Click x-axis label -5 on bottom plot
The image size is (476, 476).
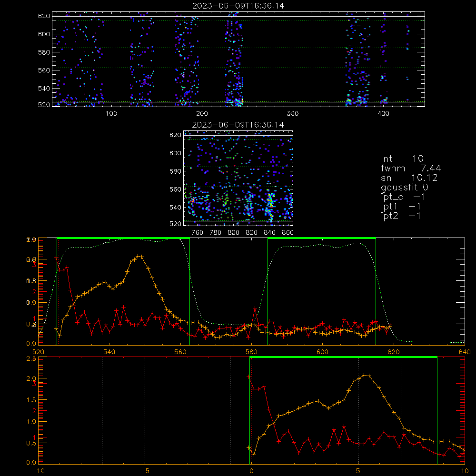click(145, 471)
